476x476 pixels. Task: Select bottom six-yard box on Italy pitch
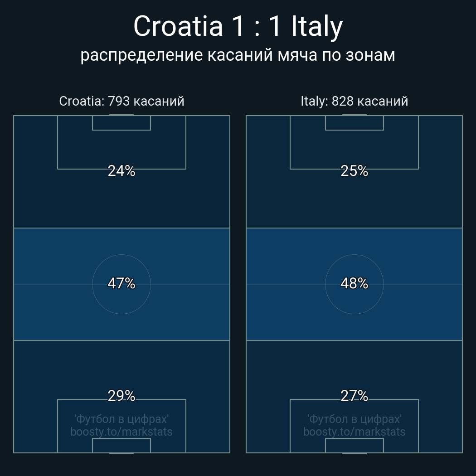(354, 445)
